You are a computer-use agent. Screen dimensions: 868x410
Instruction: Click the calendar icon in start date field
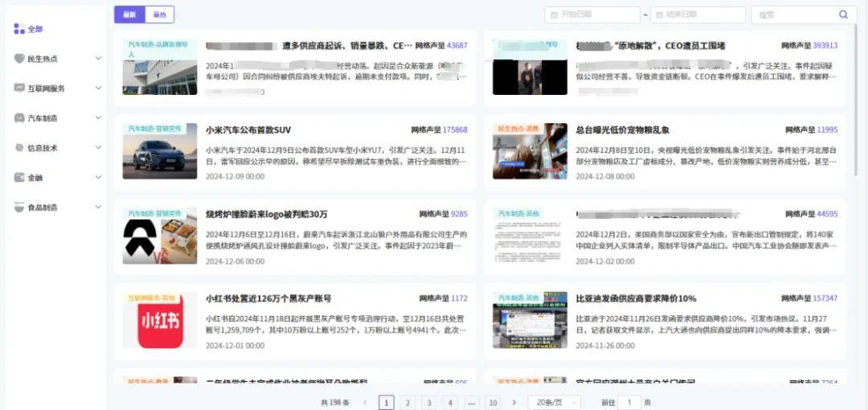pos(554,15)
